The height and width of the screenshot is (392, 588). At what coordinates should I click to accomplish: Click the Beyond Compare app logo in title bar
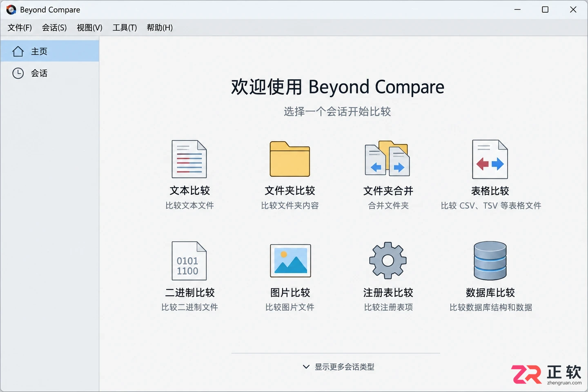pyautogui.click(x=11, y=10)
